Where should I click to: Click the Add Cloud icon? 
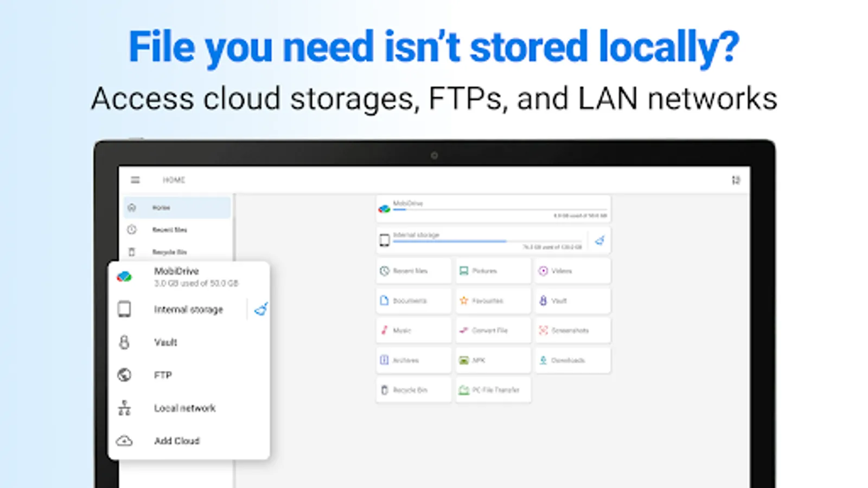pyautogui.click(x=124, y=441)
